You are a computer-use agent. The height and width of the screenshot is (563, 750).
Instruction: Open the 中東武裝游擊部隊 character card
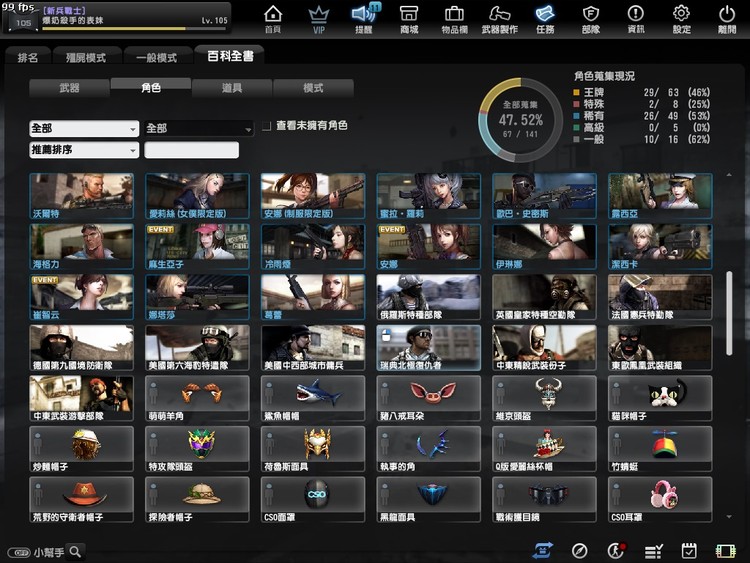pyautogui.click(x=81, y=398)
